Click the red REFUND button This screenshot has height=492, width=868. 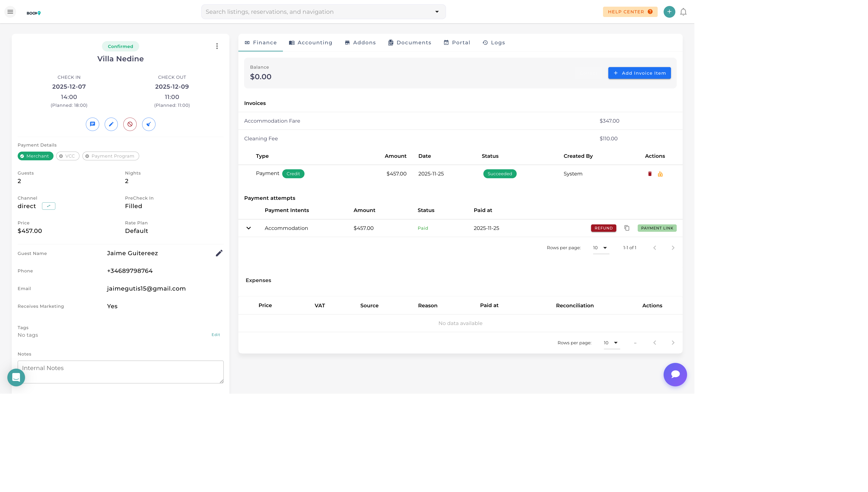pyautogui.click(x=603, y=228)
